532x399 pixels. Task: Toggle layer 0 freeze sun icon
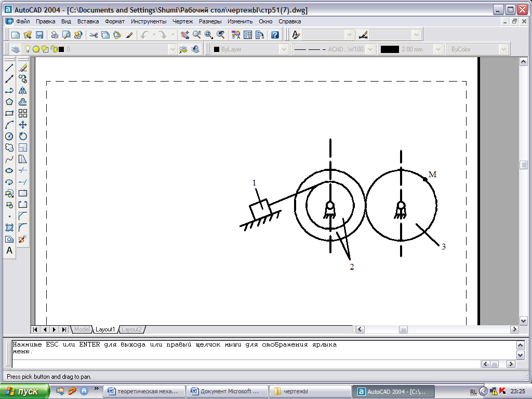36,49
